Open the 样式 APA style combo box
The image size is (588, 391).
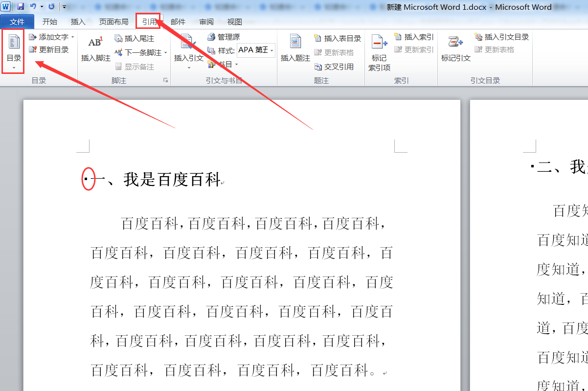[x=256, y=50]
